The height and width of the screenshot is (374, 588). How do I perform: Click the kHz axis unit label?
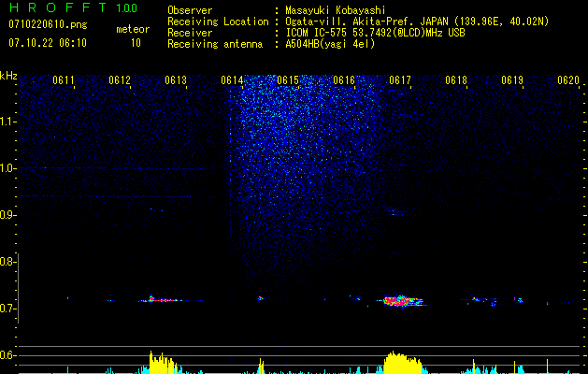tap(8, 76)
